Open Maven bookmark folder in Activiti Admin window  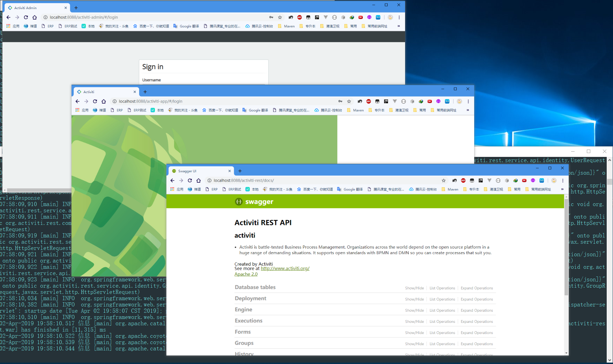tap(286, 26)
